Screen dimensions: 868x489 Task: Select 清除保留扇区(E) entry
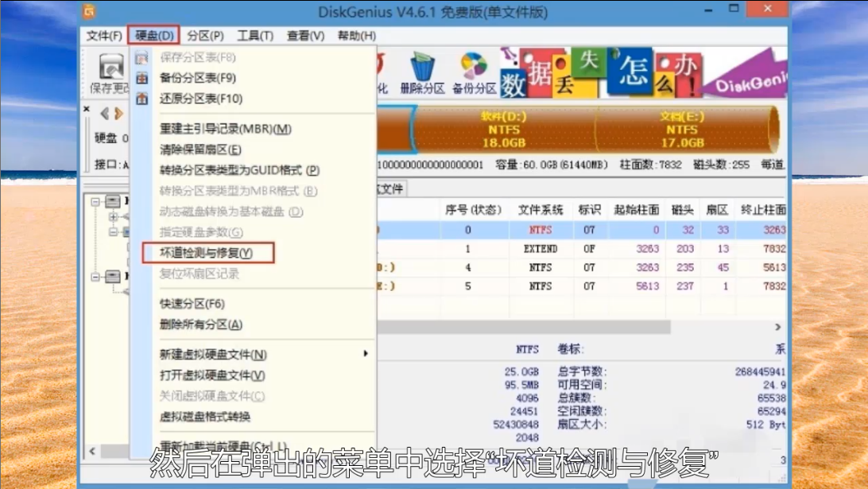tap(200, 149)
